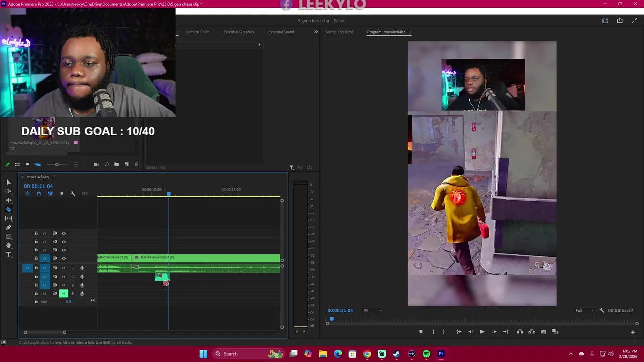Select the Slip tool
This screenshot has width=644, height=362.
pyautogui.click(x=8, y=218)
